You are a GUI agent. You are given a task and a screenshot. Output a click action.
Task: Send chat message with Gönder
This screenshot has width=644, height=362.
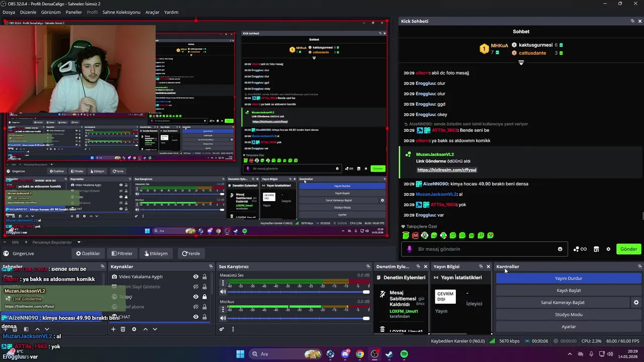pos(628,249)
